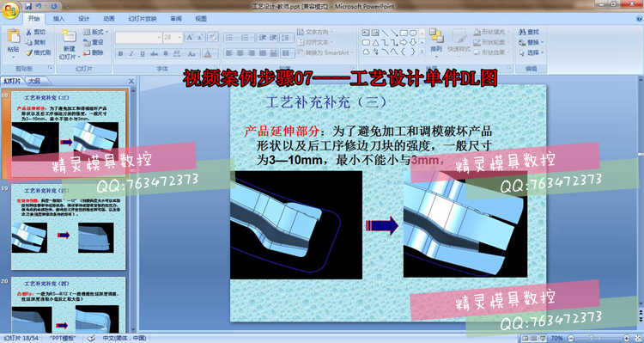This screenshot has height=343, width=644.
Task: Pick the triangle shape from shapes gallery
Action: 375,42
